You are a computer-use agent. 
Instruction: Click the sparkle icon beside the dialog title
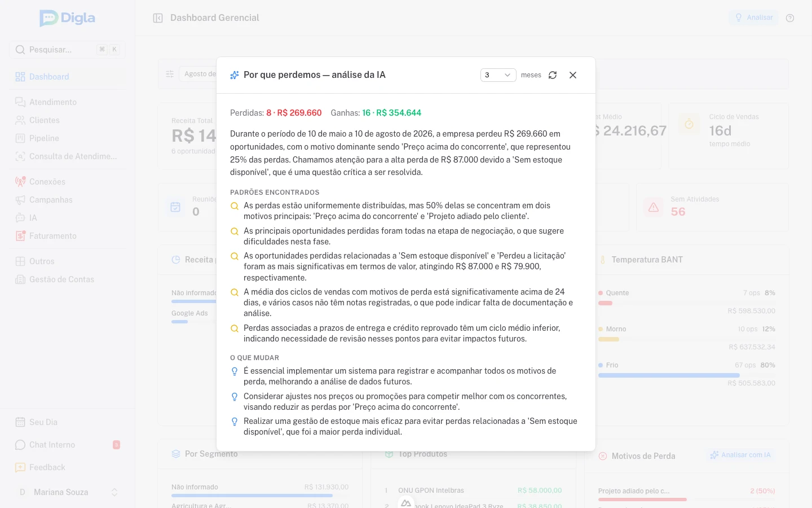[x=235, y=75]
